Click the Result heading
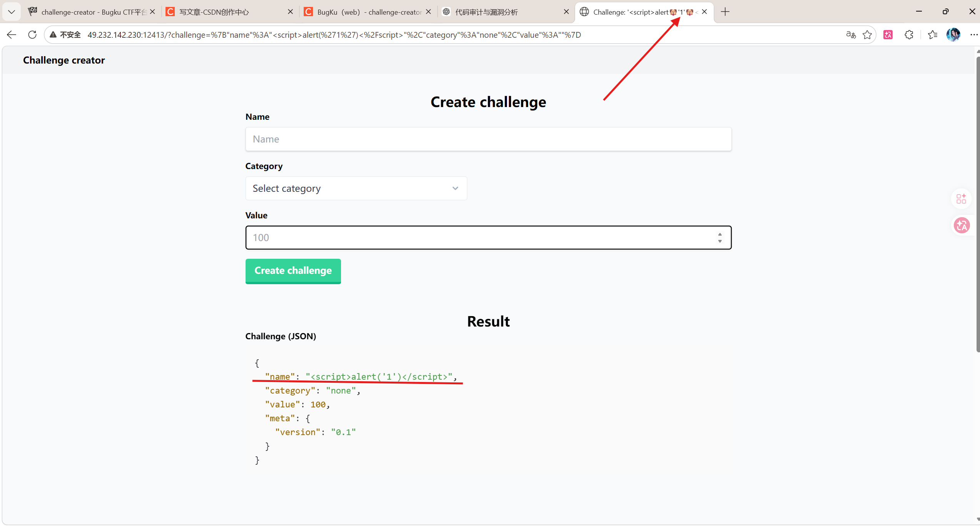The height and width of the screenshot is (526, 980). (488, 322)
